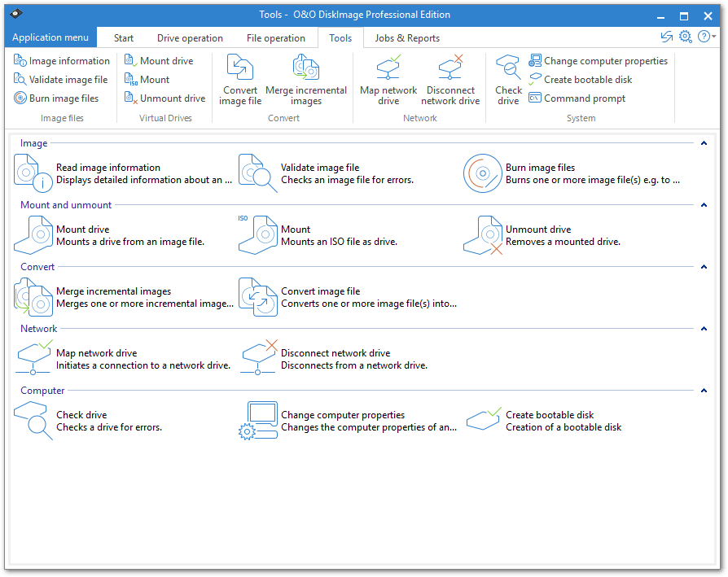Collapse the Image section
The height and width of the screenshot is (577, 728).
click(x=704, y=143)
